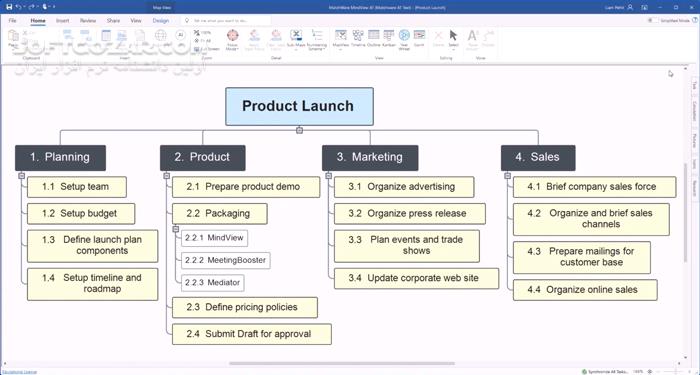Switch to Timeline view
This screenshot has height=375, width=700.
358,38
